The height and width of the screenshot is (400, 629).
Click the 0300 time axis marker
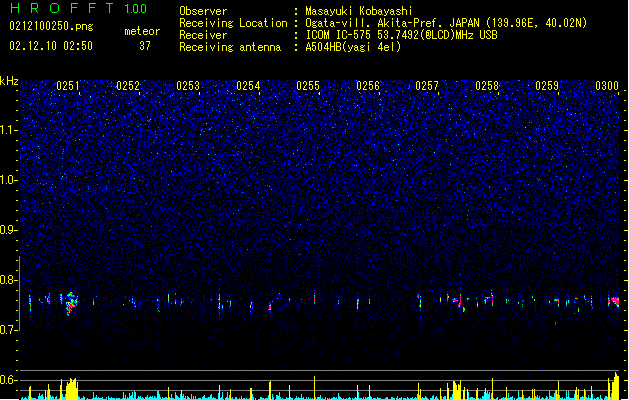(x=607, y=86)
